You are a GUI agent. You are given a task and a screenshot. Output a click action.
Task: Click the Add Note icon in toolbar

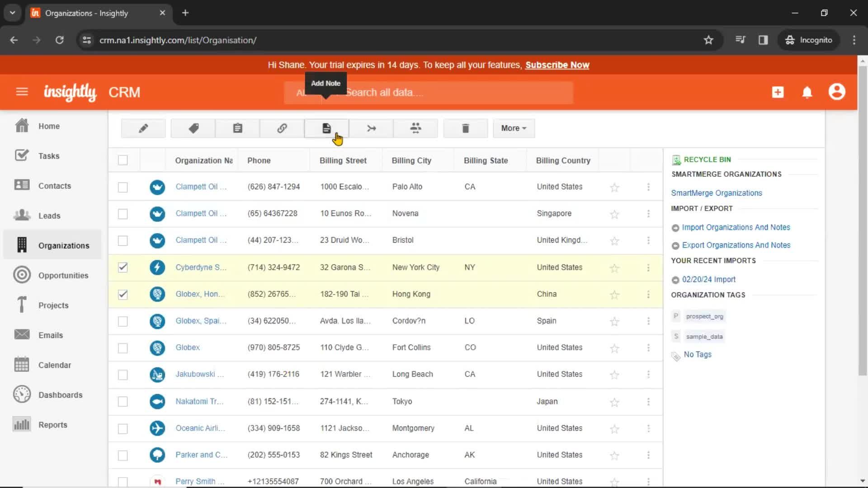[x=327, y=127]
